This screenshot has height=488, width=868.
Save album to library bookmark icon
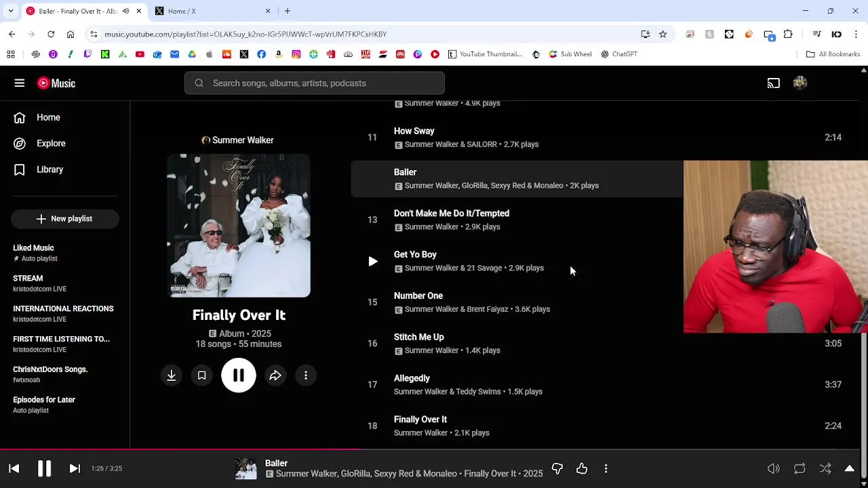click(x=201, y=375)
